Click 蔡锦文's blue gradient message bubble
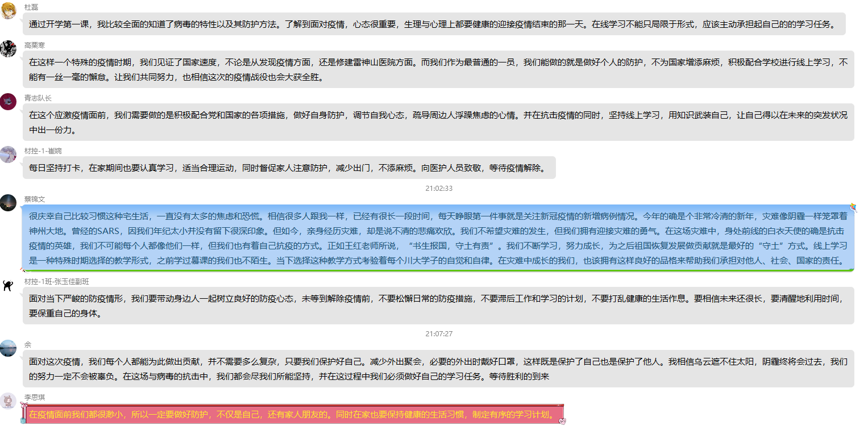This screenshot has width=868, height=430. coord(438,239)
